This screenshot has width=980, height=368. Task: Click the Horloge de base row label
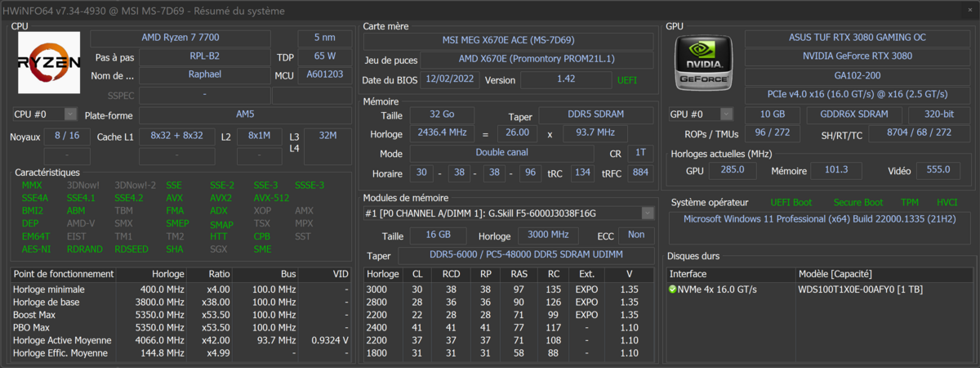(x=47, y=303)
